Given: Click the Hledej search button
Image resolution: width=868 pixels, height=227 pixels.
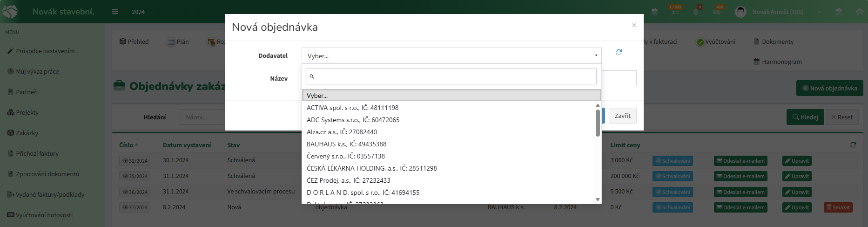Looking at the screenshot, I should [x=805, y=117].
